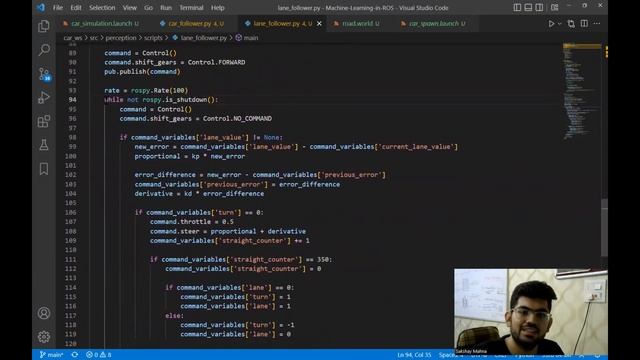Screen dimensions: 640x360
Task: Click the open changes compare icon
Action: (571, 24)
